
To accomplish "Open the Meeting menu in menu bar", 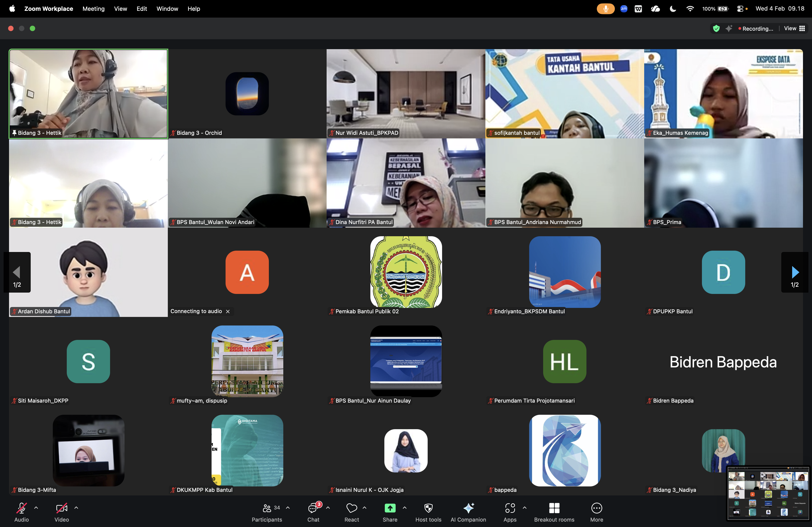I will tap(93, 9).
